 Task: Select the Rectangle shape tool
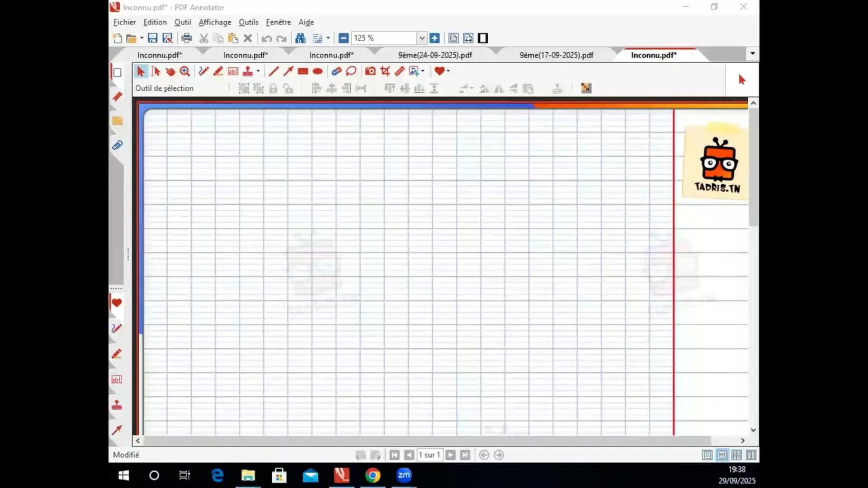tap(303, 71)
